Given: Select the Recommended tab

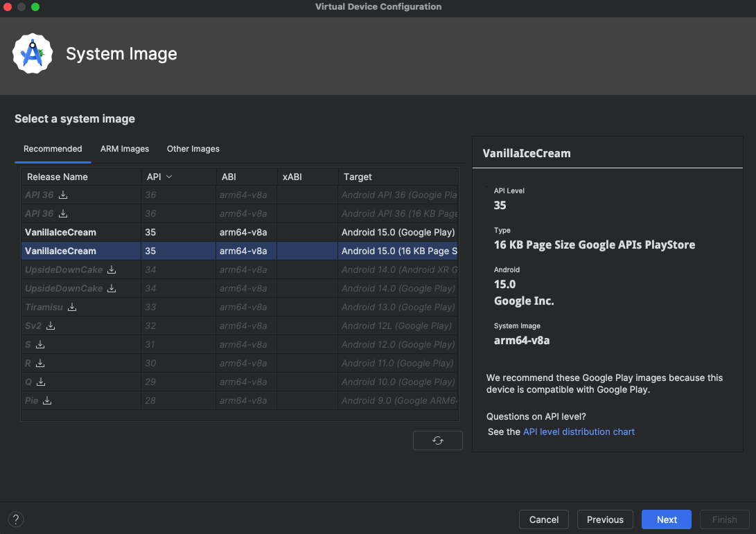Looking at the screenshot, I should pos(53,149).
